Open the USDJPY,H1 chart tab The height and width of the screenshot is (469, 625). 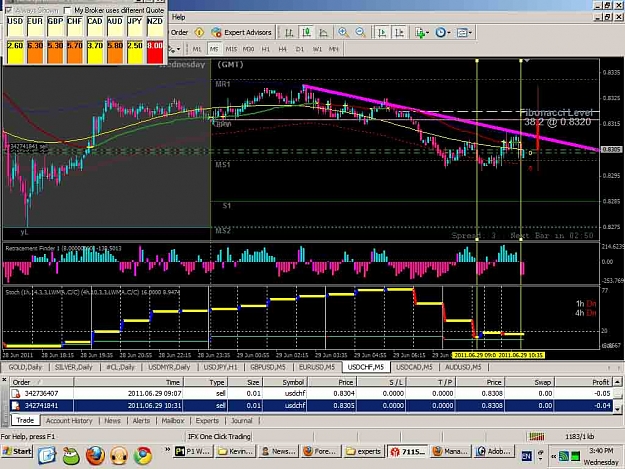(x=220, y=367)
